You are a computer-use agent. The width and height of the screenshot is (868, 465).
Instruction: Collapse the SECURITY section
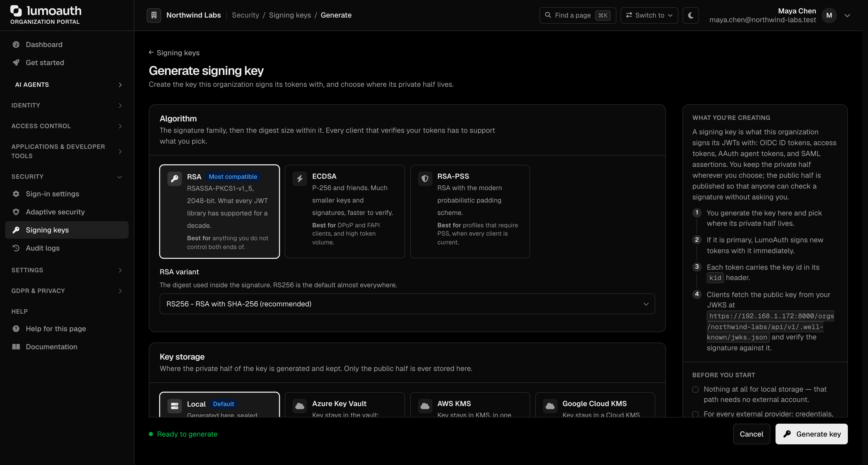[x=67, y=176]
